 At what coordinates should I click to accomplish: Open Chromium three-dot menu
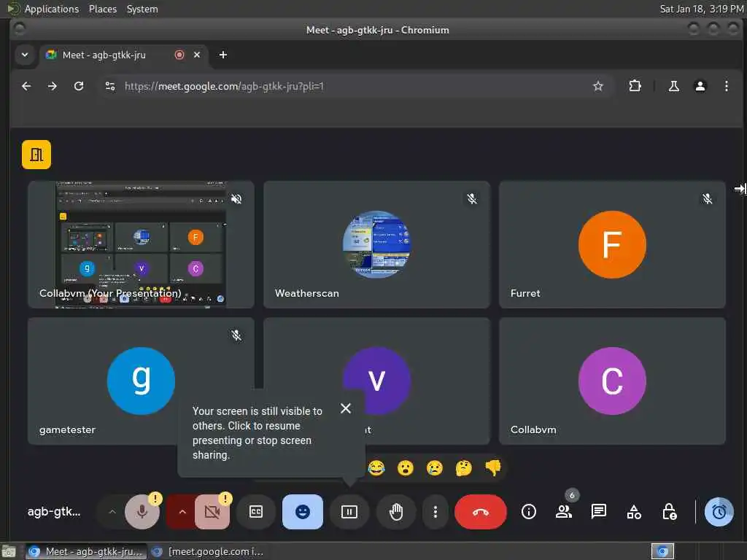(x=726, y=86)
